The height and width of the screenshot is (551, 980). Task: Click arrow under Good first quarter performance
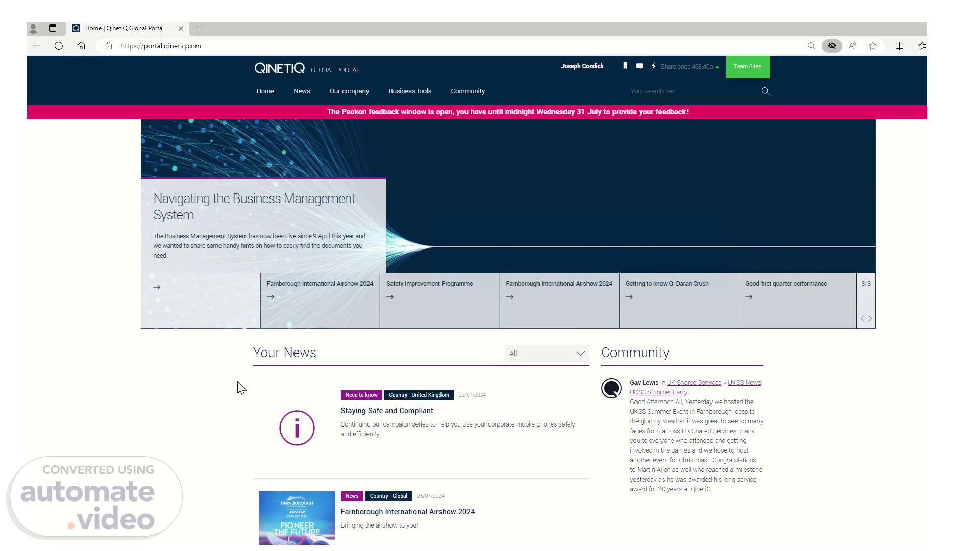pos(749,297)
